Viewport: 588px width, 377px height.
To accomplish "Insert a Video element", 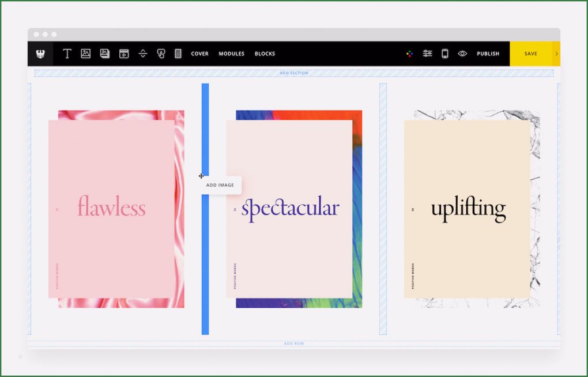I will point(124,54).
